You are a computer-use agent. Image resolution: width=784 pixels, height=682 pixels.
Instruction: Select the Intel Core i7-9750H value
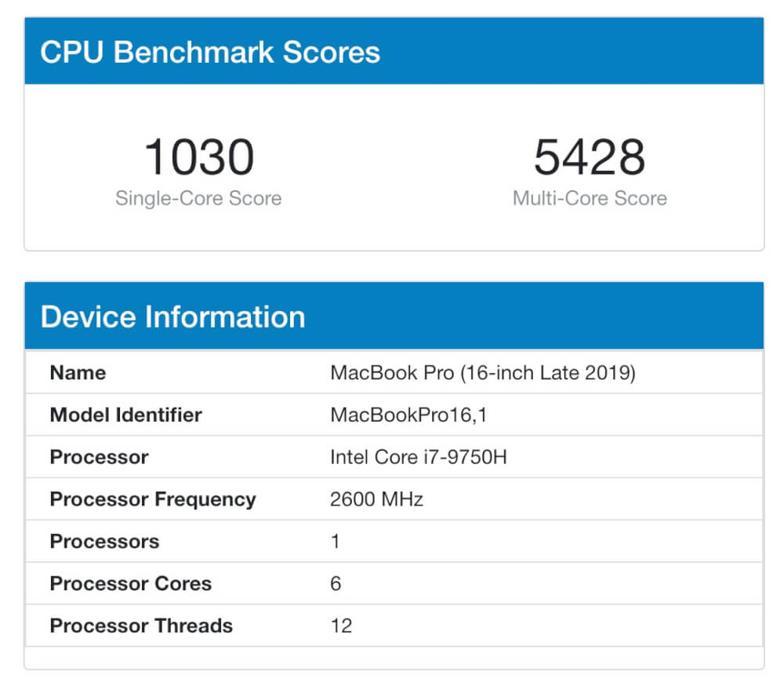pyautogui.click(x=419, y=458)
